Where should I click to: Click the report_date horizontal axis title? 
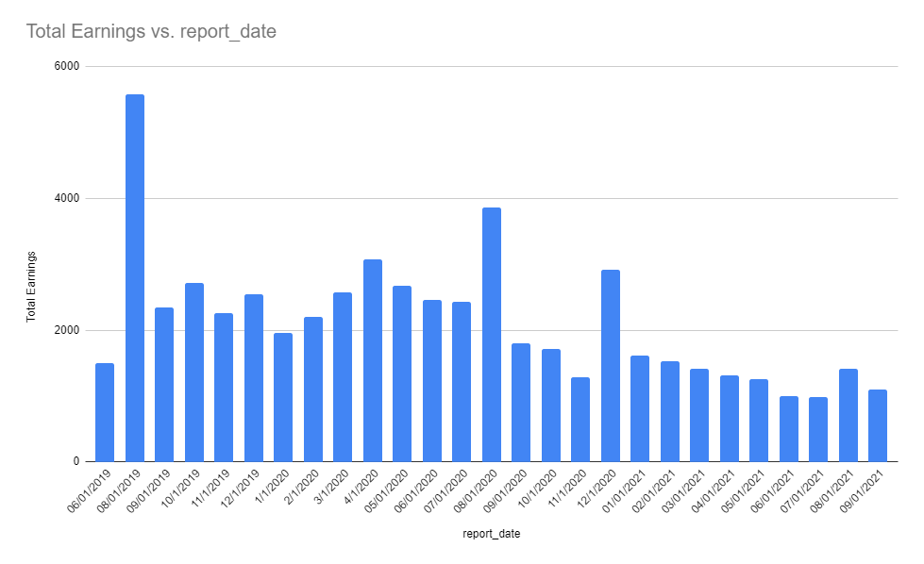pyautogui.click(x=492, y=534)
